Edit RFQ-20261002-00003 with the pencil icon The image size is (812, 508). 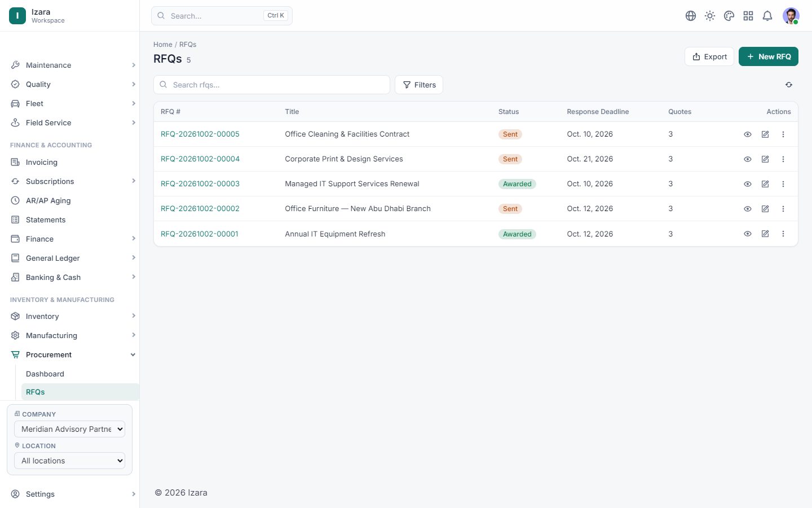(x=765, y=184)
